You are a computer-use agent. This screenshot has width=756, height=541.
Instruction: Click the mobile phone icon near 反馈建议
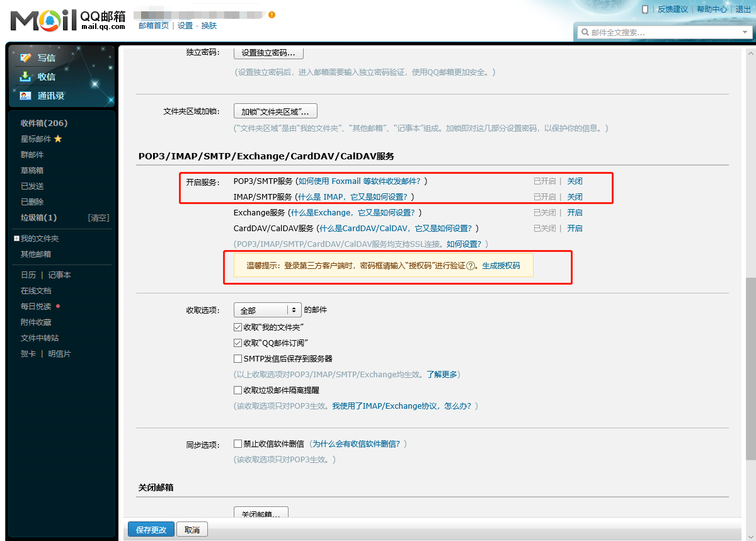[645, 9]
